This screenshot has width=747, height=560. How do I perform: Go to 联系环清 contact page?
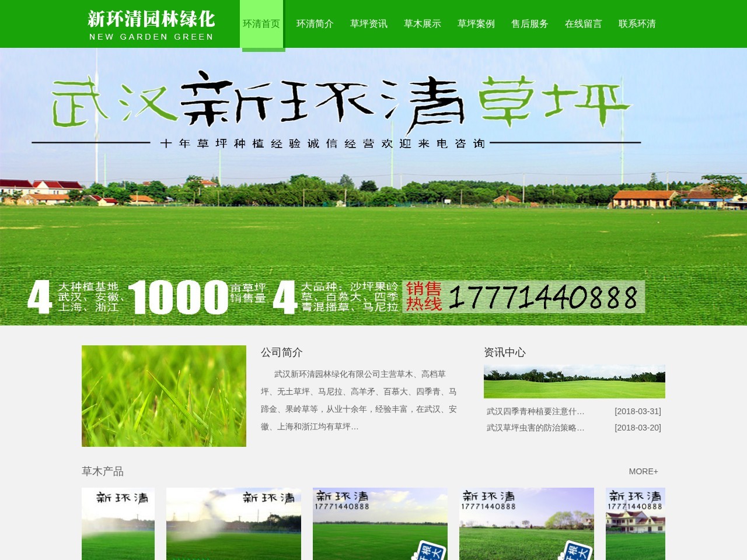[637, 24]
